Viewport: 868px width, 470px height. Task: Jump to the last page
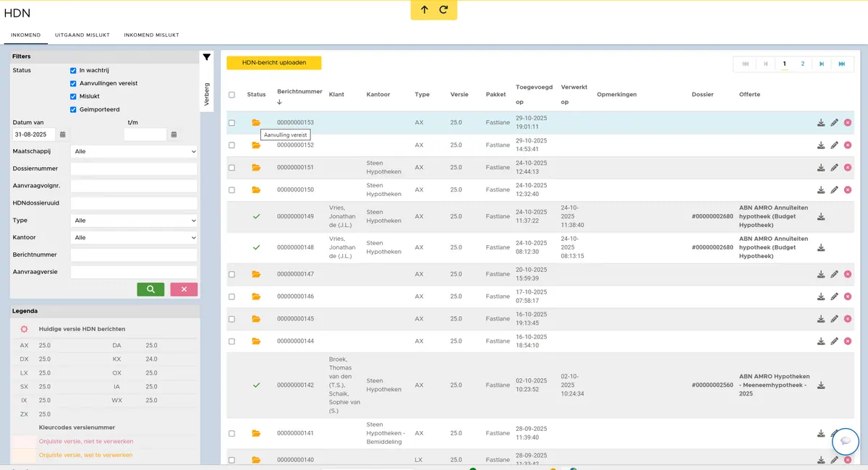[x=842, y=64]
